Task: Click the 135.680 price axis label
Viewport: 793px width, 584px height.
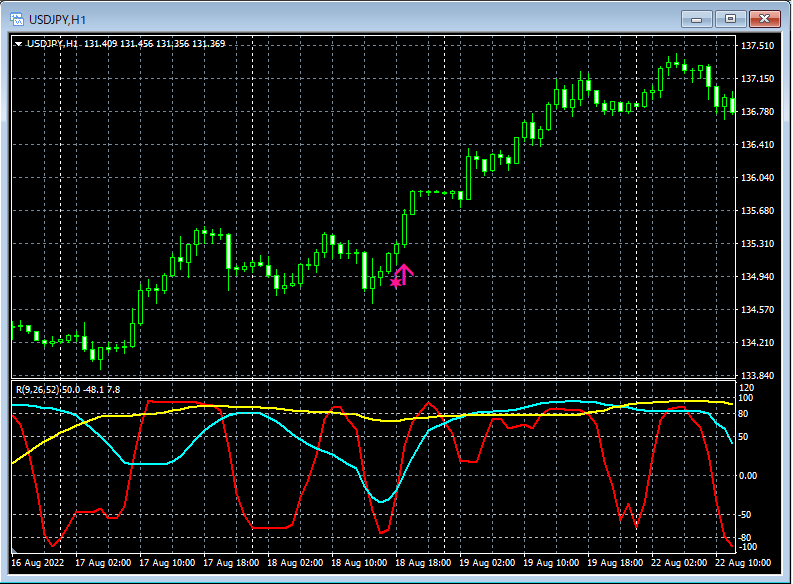Action: [758, 211]
